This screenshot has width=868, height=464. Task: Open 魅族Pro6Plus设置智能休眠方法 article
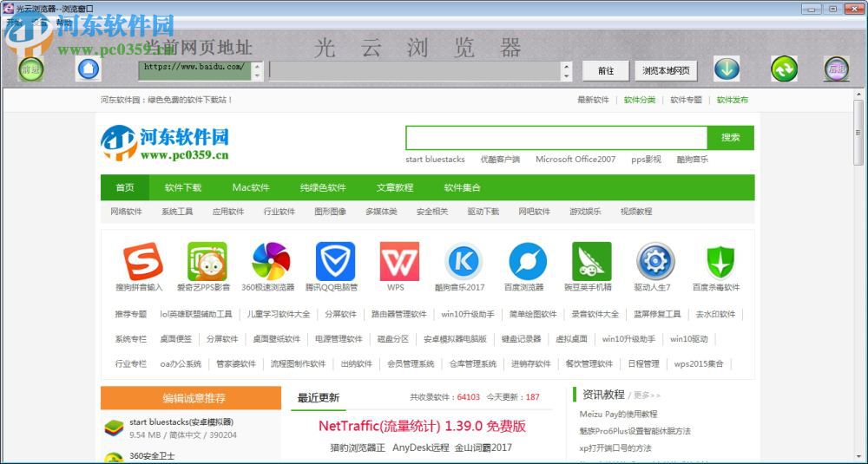click(x=635, y=431)
